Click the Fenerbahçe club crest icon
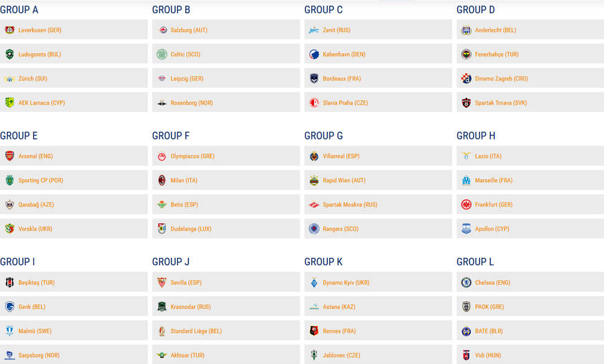Screen dimensions: 604x364 pos(466,54)
